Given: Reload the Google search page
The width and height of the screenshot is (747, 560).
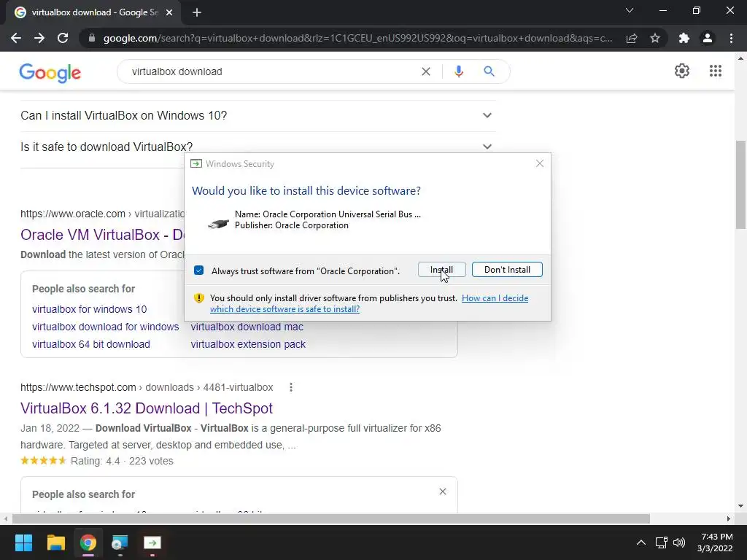Looking at the screenshot, I should pyautogui.click(x=63, y=38).
